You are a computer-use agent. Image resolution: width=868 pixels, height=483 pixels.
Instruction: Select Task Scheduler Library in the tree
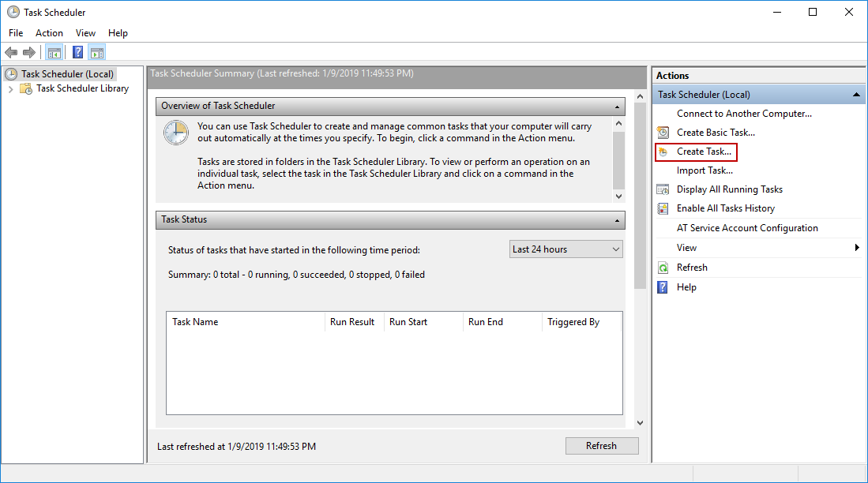82,88
